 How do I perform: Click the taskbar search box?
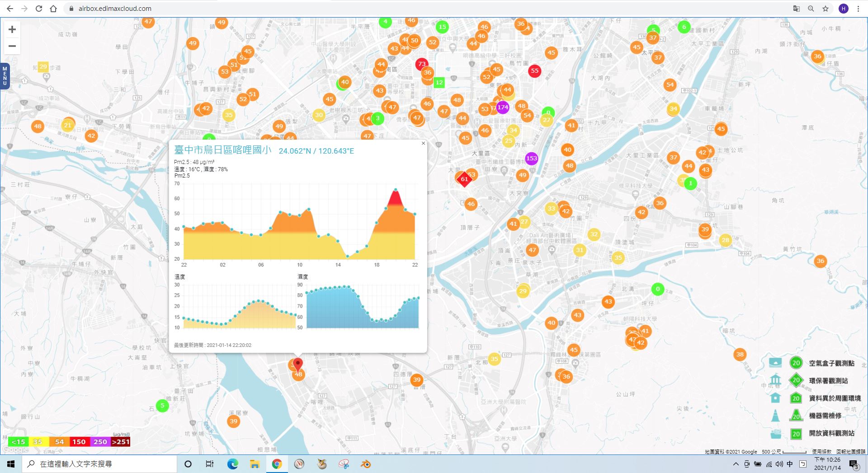(99, 464)
